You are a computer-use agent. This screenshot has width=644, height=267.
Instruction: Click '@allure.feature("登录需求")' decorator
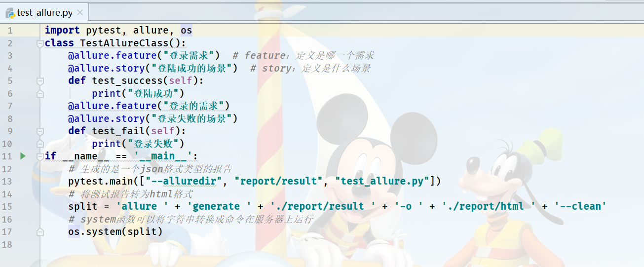click(x=144, y=56)
